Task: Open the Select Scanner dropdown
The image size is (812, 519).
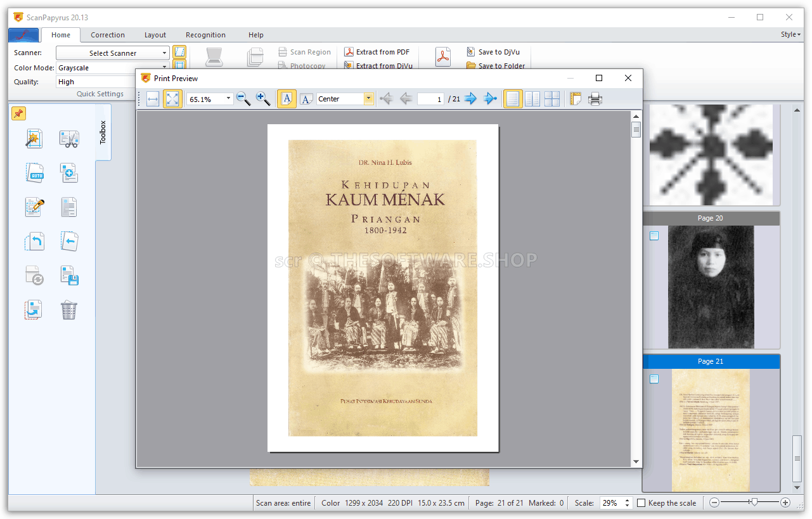Action: (x=164, y=53)
